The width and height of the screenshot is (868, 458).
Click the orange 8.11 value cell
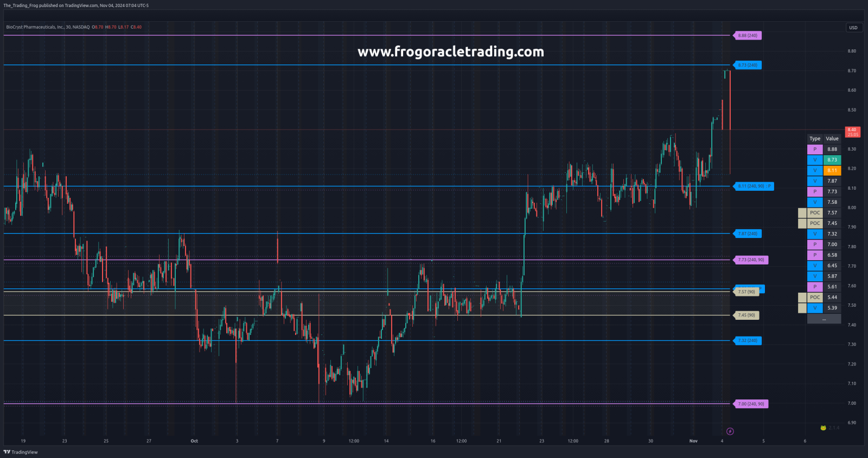[x=832, y=171]
